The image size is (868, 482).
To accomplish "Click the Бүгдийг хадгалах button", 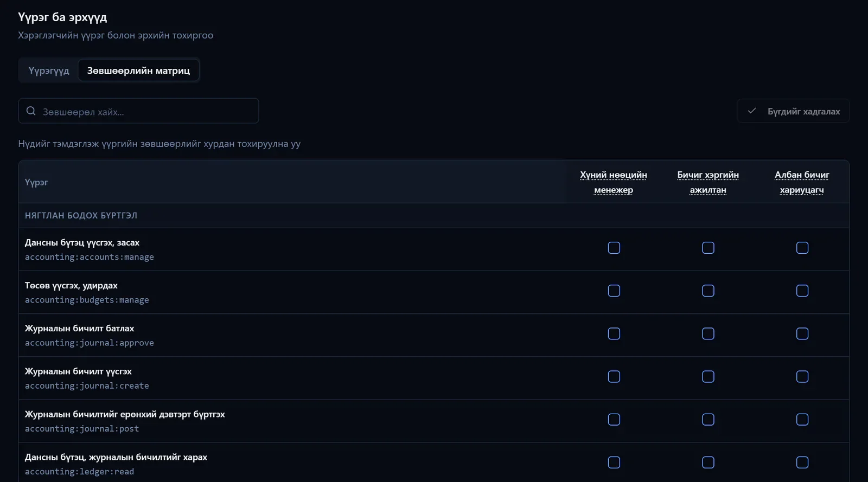I will point(793,111).
